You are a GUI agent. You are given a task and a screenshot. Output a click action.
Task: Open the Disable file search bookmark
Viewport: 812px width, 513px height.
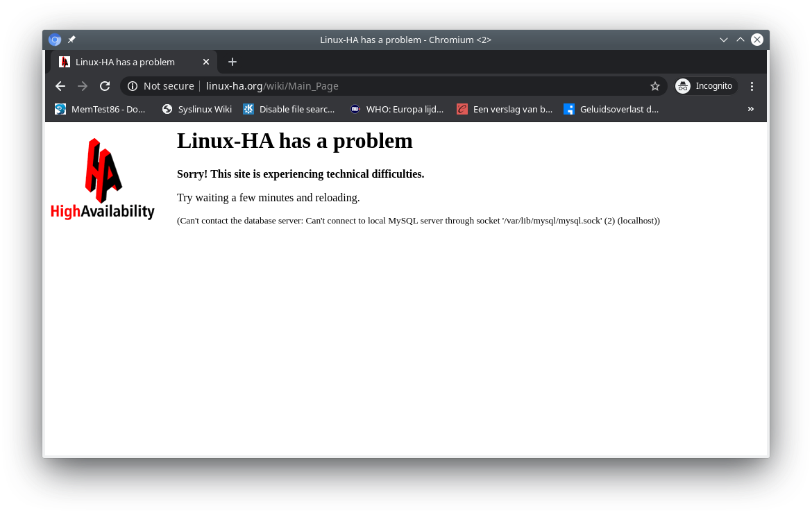point(289,110)
